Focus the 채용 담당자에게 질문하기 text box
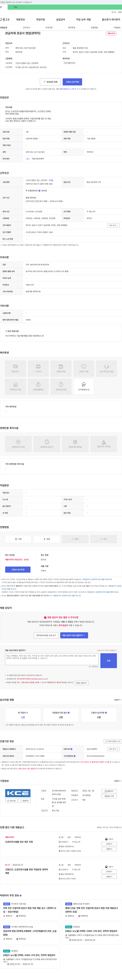Viewport: 122px width, 980px height. (x=51, y=659)
